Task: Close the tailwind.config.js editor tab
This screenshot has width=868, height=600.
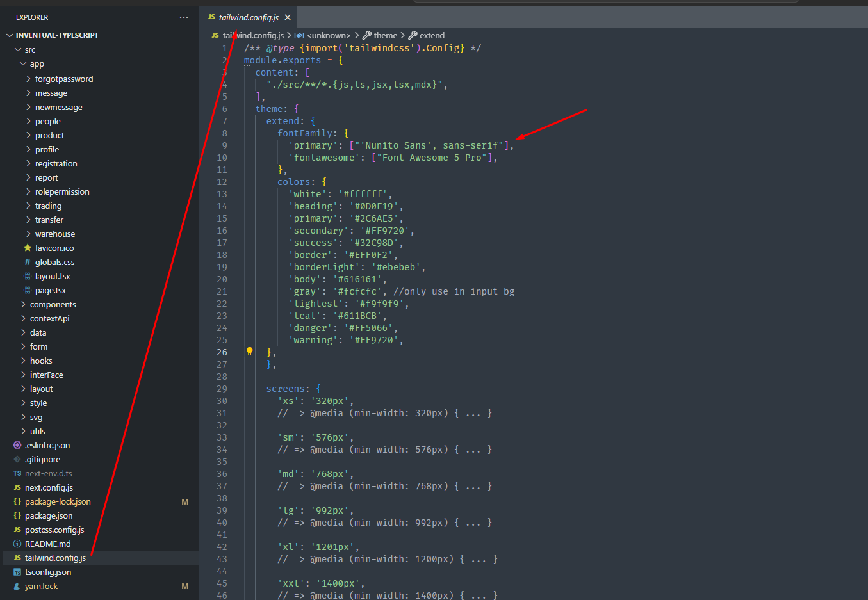Action: [x=288, y=17]
